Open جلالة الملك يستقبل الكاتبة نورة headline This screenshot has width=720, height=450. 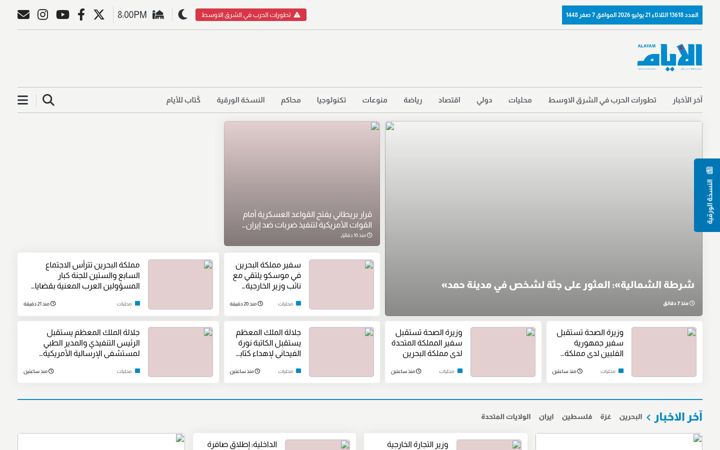268,343
